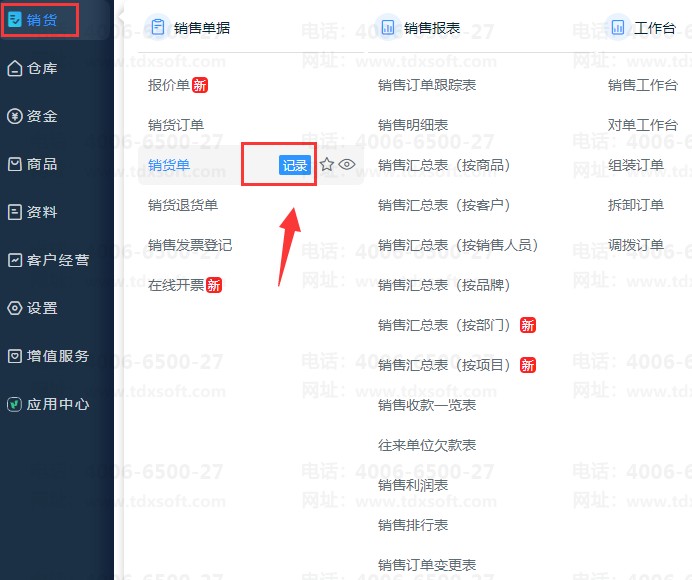Screen dimensions: 692x580
Task: Click the 应用中心 shield icon
Action: [x=15, y=404]
